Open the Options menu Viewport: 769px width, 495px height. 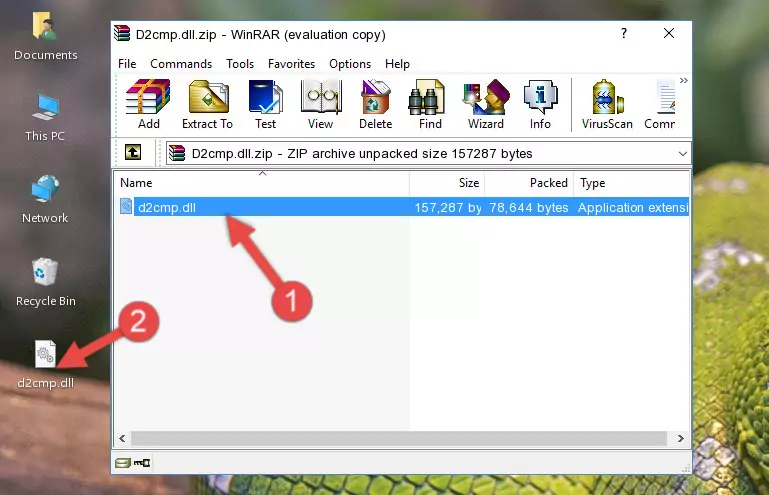point(350,64)
